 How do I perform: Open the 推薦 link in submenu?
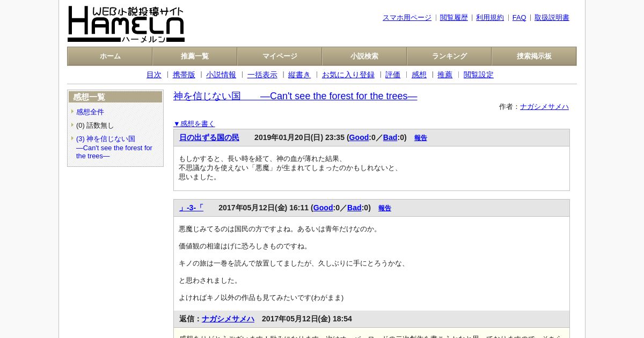[x=445, y=75]
